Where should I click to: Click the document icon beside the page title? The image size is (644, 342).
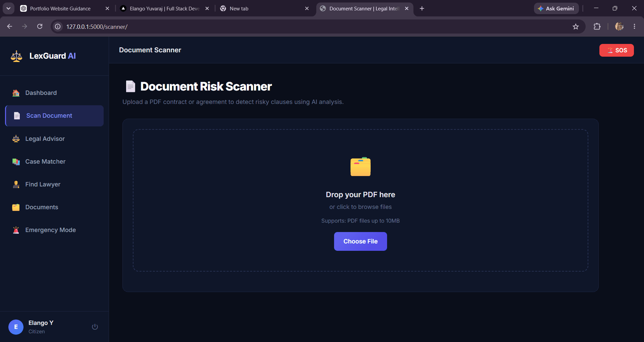coord(130,87)
